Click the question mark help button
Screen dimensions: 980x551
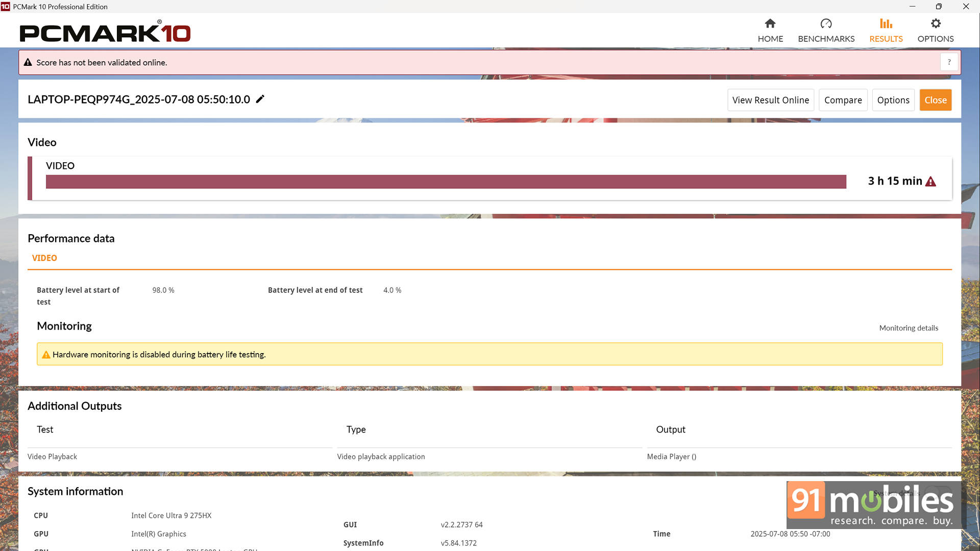click(x=949, y=62)
